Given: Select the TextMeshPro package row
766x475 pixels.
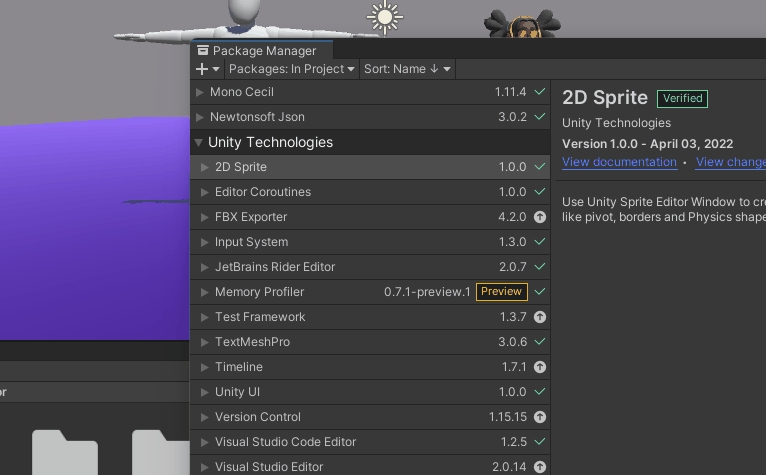Looking at the screenshot, I should (350, 342).
